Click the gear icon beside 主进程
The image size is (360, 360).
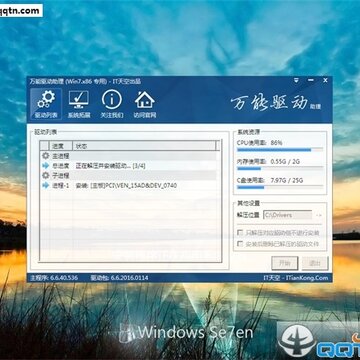click(45, 156)
